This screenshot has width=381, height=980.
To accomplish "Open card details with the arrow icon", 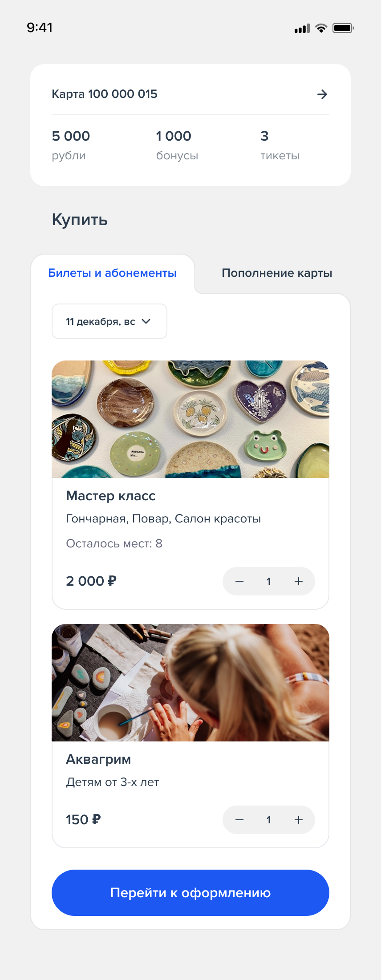I will tap(322, 94).
